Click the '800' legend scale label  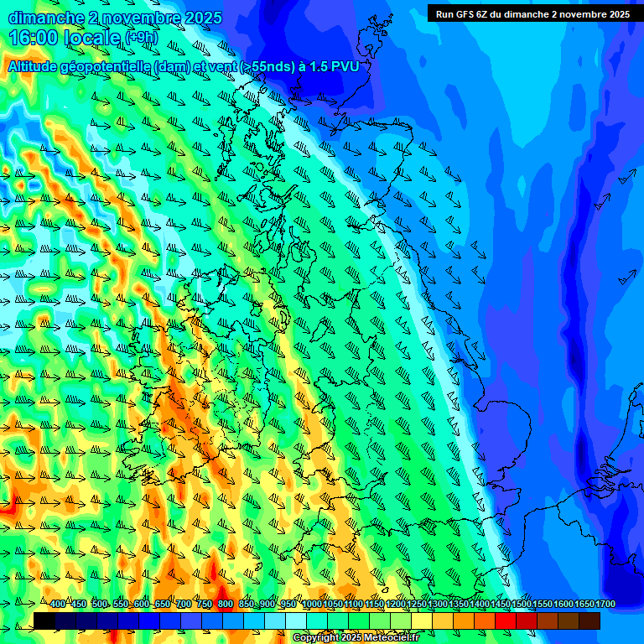point(225,605)
